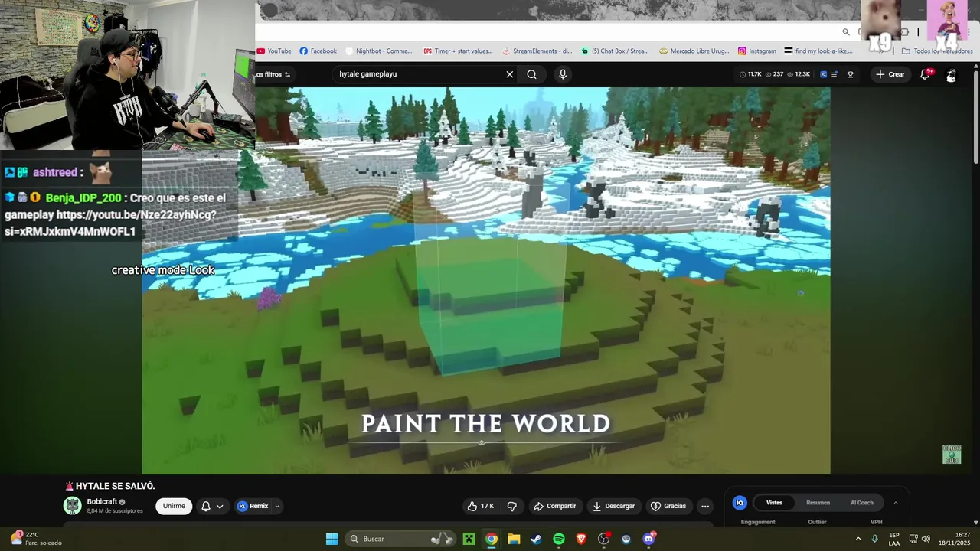Click the Unirme button
This screenshot has width=980, height=551.
[174, 506]
